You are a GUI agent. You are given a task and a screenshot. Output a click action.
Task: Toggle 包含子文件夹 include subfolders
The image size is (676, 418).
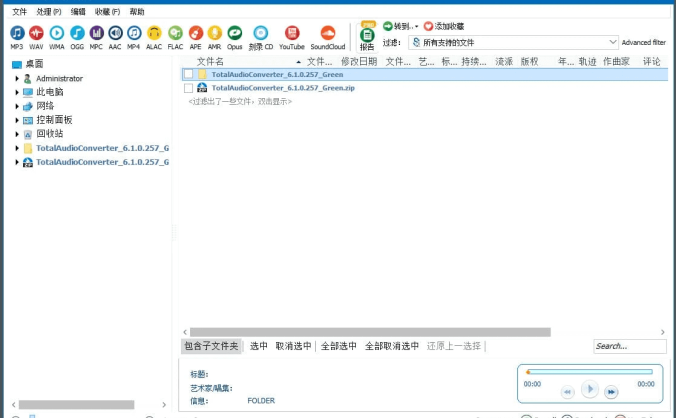[211, 346]
